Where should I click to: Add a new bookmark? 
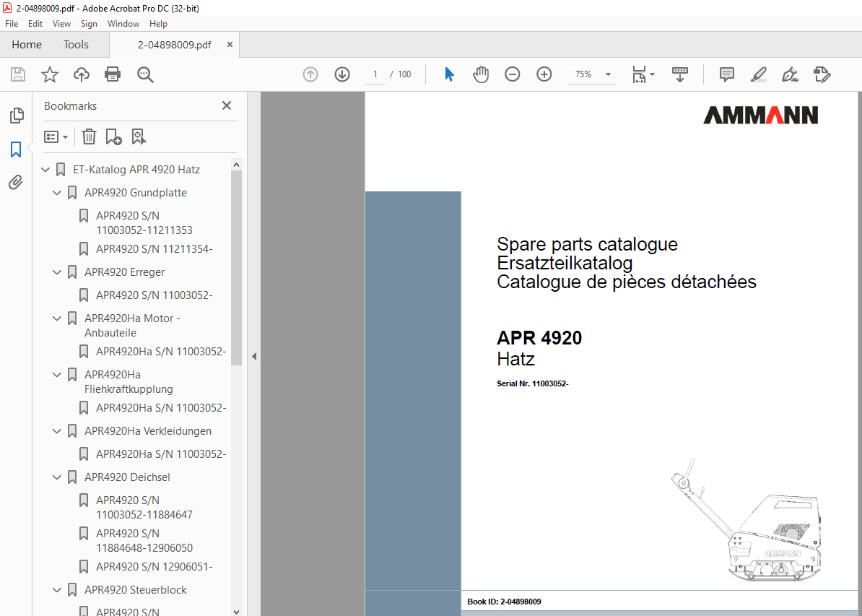(x=113, y=136)
